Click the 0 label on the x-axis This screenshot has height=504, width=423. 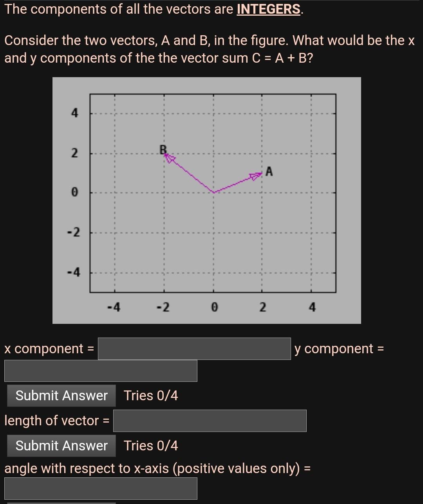[214, 307]
